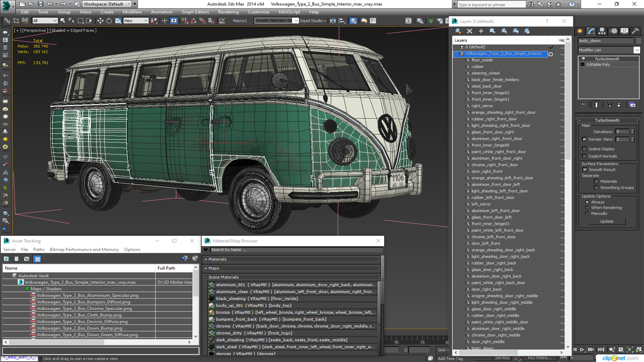The width and height of the screenshot is (644, 362).
Task: Click the body_down object name field
Action: [x=605, y=41]
